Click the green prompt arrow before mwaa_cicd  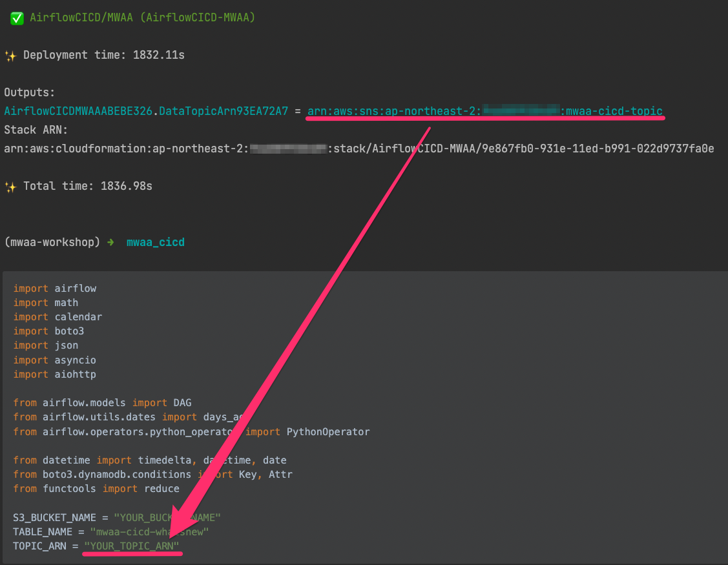pos(110,242)
